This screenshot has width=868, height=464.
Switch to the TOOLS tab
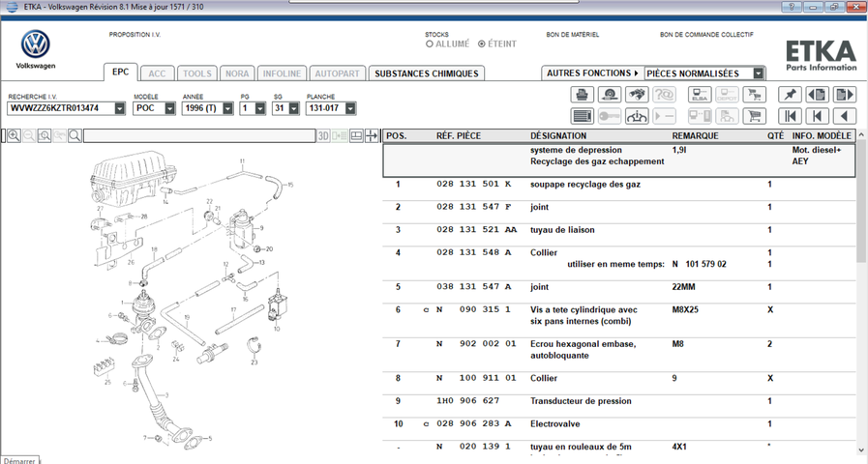(197, 73)
